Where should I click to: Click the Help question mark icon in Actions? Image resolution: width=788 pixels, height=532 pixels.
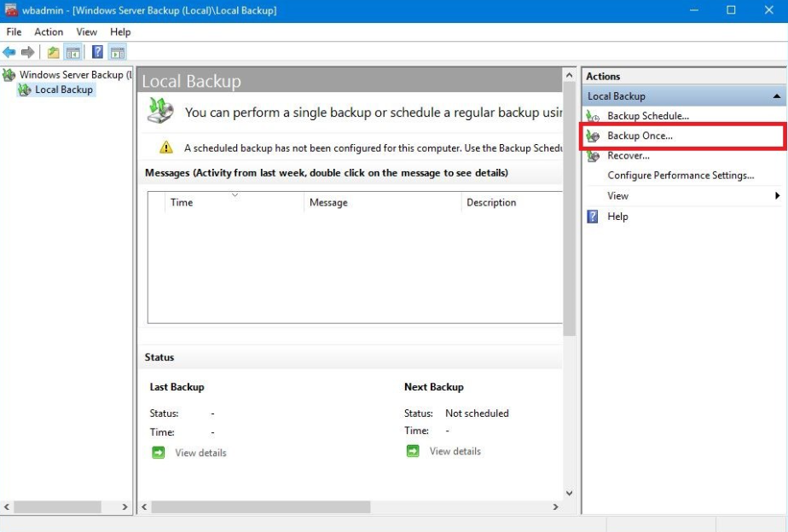click(x=593, y=217)
